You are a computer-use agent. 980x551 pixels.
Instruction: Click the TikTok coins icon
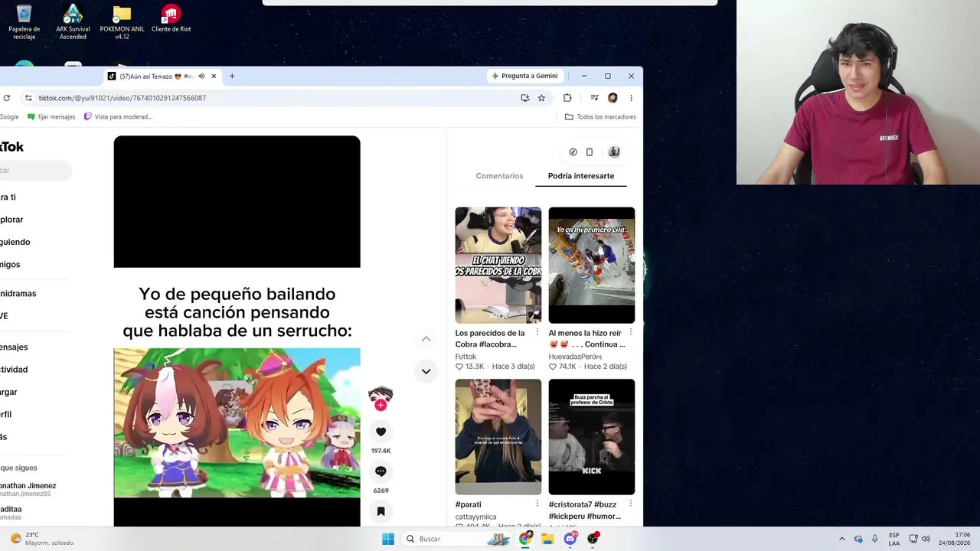pos(573,152)
